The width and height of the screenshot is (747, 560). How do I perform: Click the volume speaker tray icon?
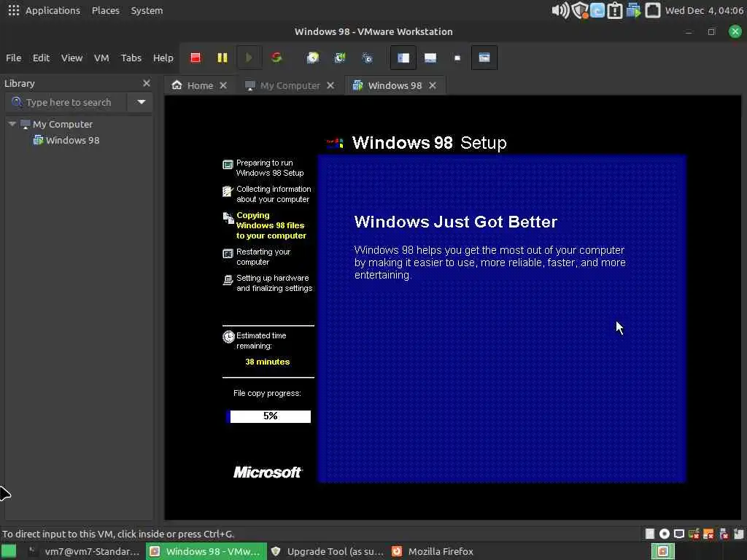click(560, 10)
